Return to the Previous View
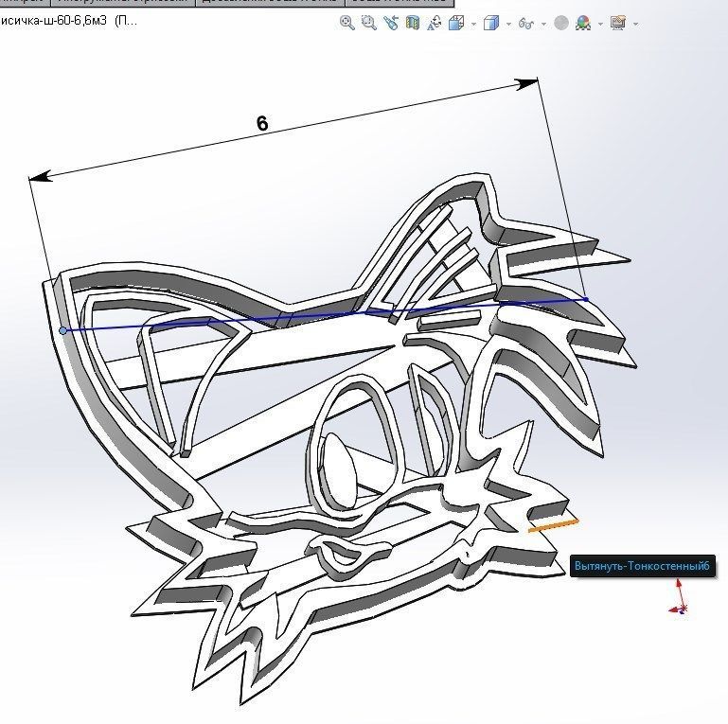Viewport: 728px width, 724px height. point(390,23)
